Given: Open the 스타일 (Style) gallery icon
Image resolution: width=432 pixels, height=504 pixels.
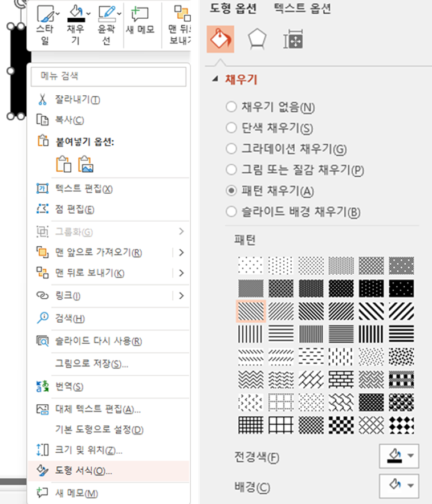Looking at the screenshot, I should (46, 14).
